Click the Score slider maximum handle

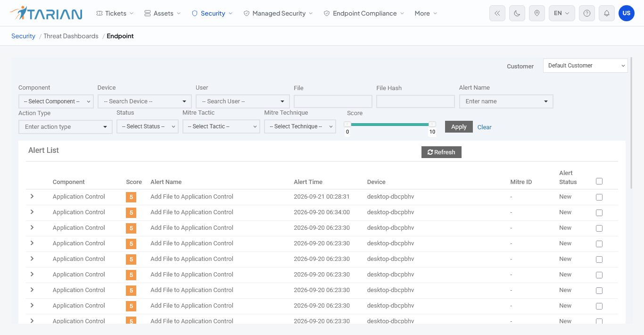pyautogui.click(x=432, y=124)
